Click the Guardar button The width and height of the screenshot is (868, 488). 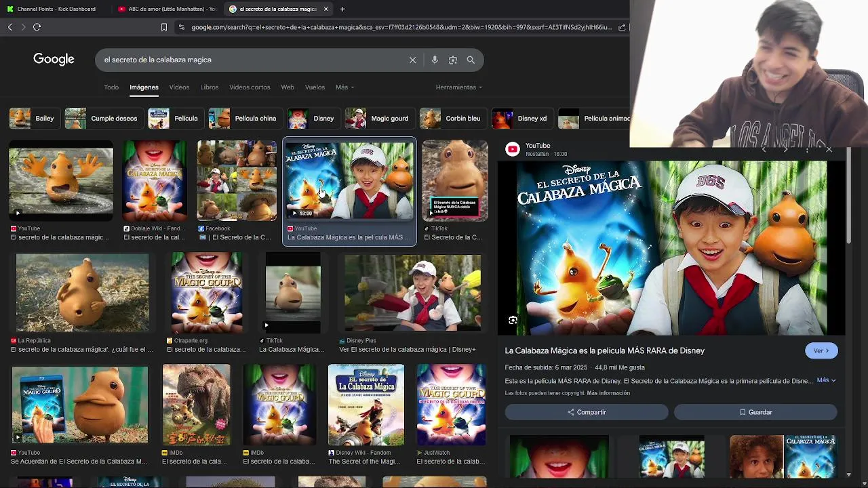[755, 412]
